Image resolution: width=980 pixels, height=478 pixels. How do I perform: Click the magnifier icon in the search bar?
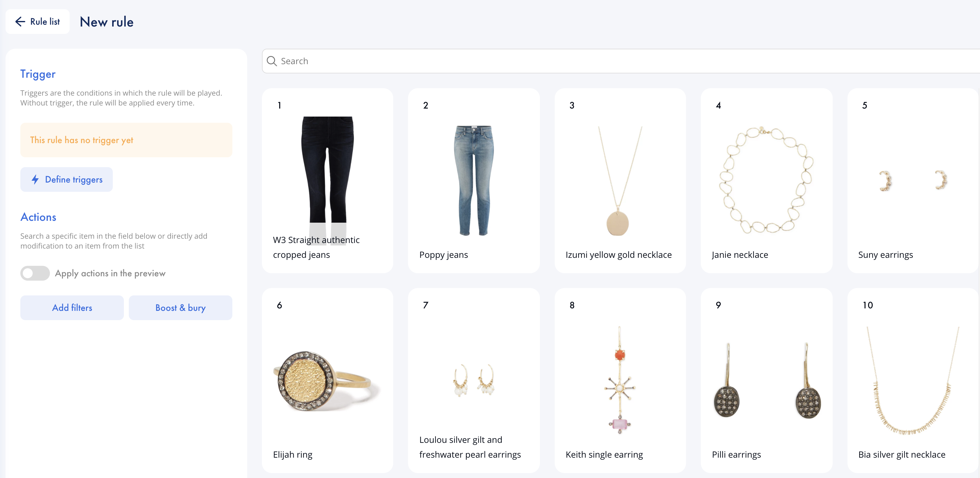point(272,61)
